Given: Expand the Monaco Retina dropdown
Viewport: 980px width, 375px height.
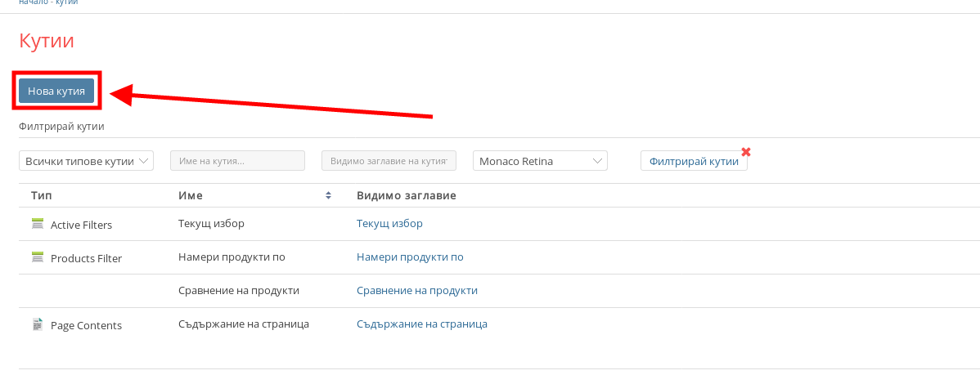Looking at the screenshot, I should click(x=540, y=161).
